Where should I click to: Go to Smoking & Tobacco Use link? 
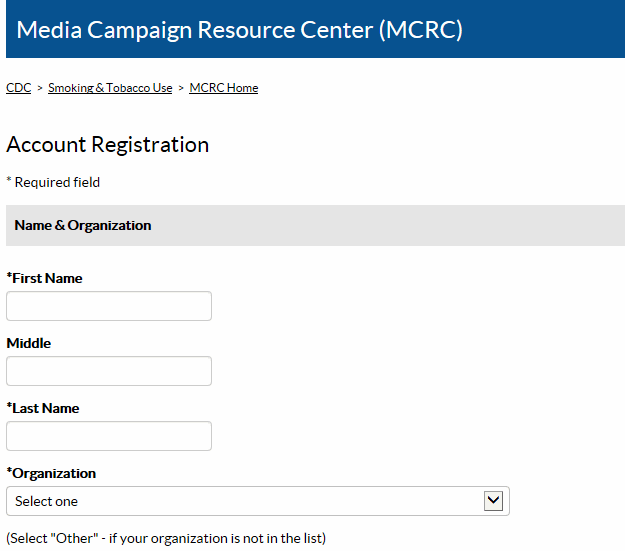pos(110,88)
